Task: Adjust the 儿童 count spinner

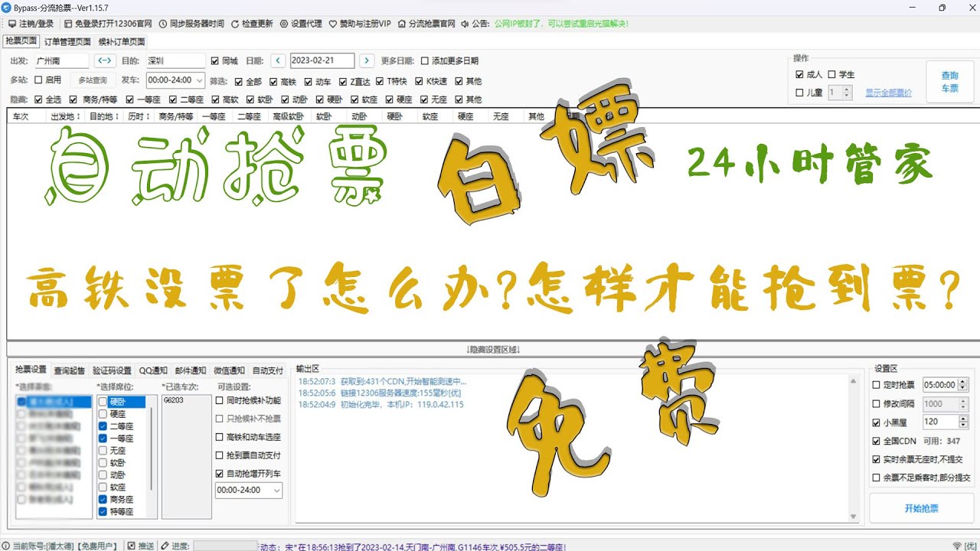Action: tap(847, 93)
